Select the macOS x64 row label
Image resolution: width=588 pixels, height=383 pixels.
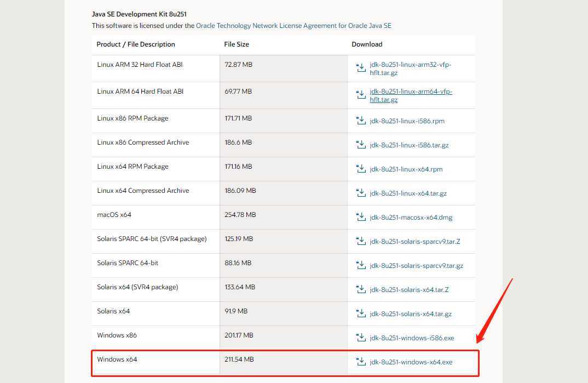pyautogui.click(x=114, y=215)
